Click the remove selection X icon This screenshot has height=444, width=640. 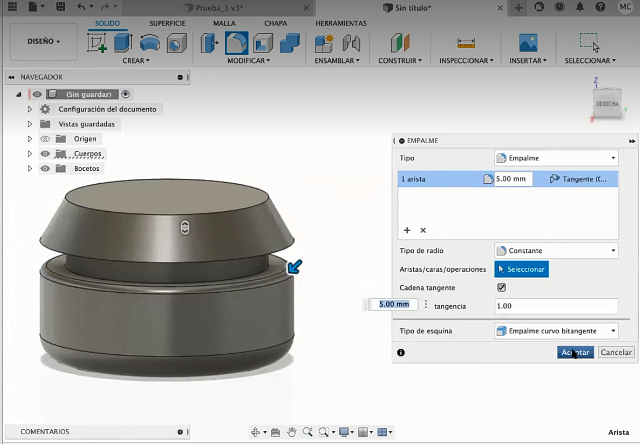(423, 230)
